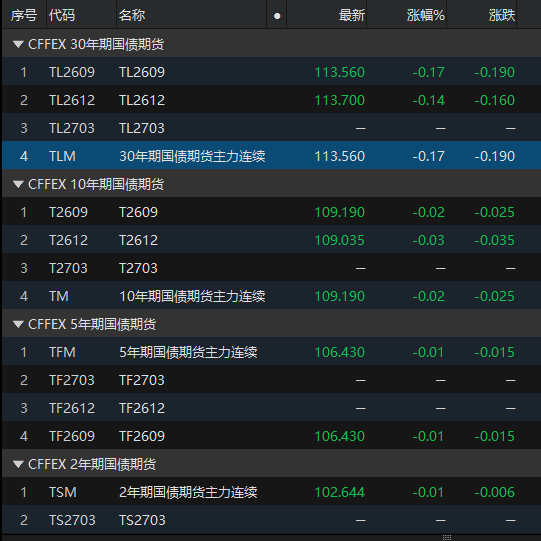541x541 pixels.
Task: Click the dot column header icon
Action: 277,16
